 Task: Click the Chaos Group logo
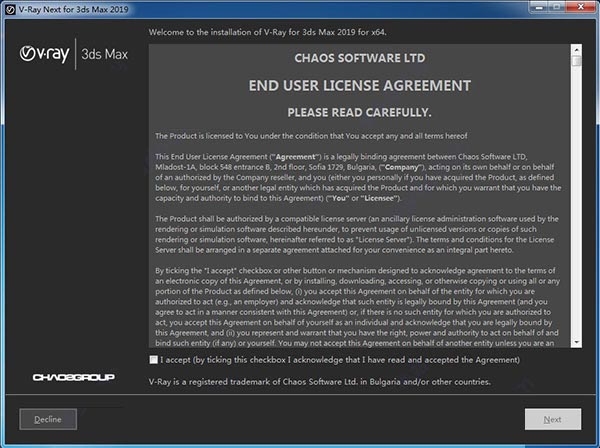coord(73,378)
